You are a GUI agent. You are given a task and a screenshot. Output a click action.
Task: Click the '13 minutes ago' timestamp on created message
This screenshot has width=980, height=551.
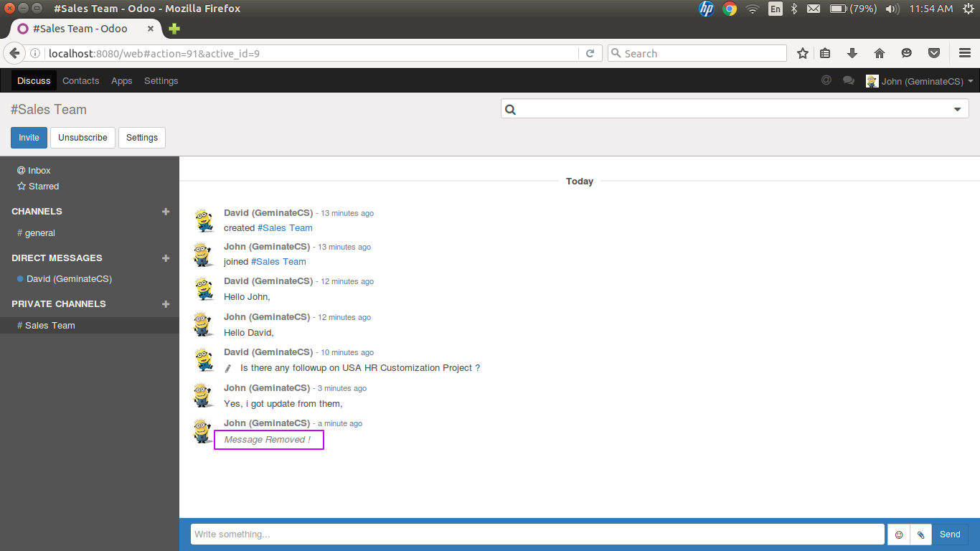click(347, 213)
